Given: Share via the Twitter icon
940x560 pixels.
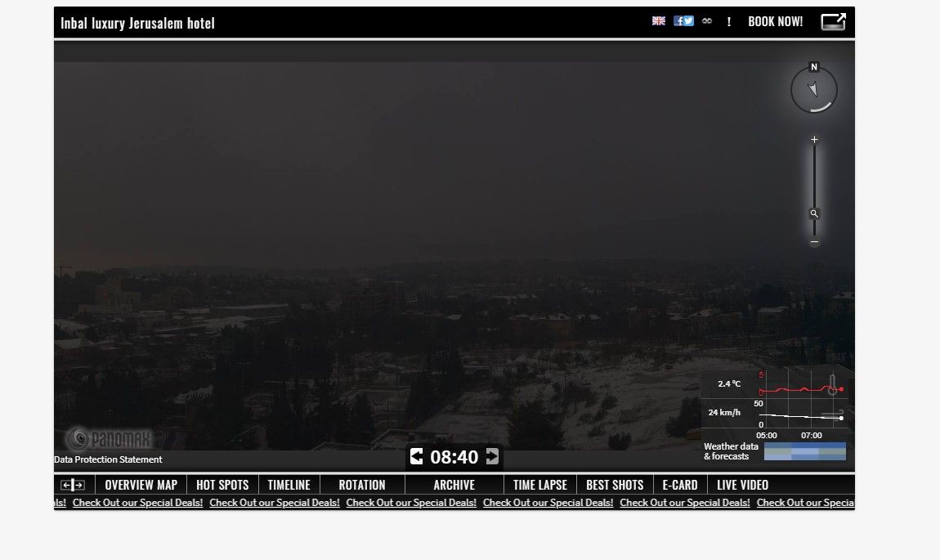Looking at the screenshot, I should coord(688,20).
